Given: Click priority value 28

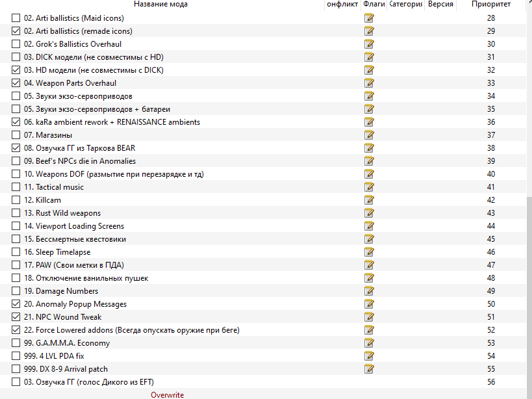Looking at the screenshot, I should click(491, 18).
